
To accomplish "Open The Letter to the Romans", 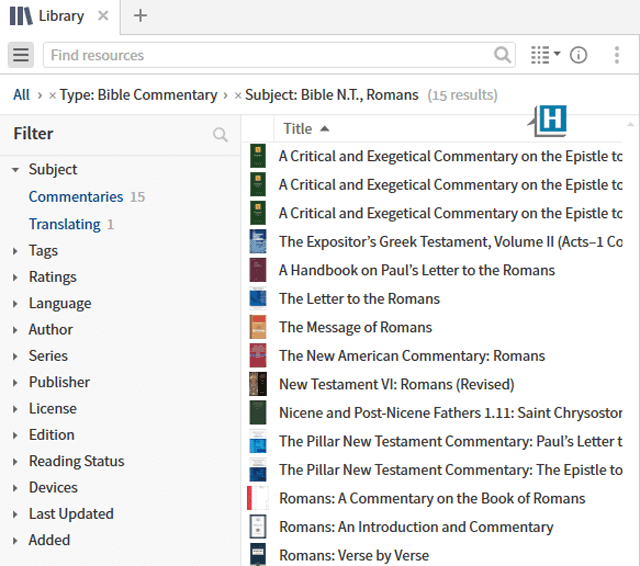I will 359,299.
